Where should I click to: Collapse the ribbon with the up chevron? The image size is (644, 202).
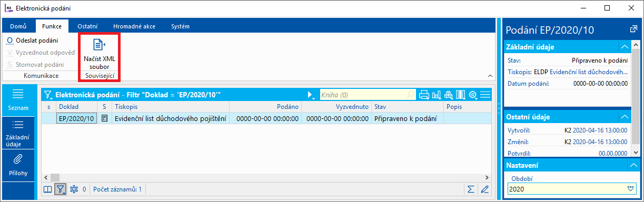coord(490,76)
